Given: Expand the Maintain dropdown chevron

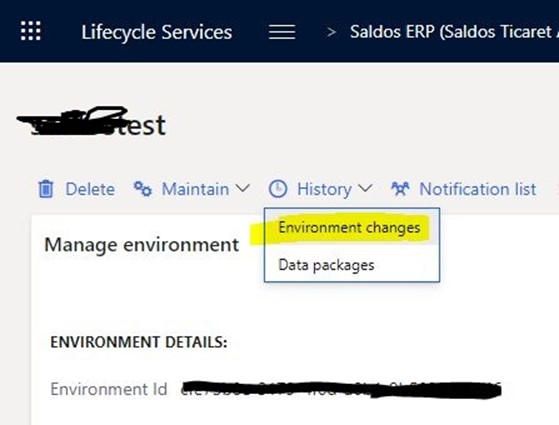Looking at the screenshot, I should (243, 188).
